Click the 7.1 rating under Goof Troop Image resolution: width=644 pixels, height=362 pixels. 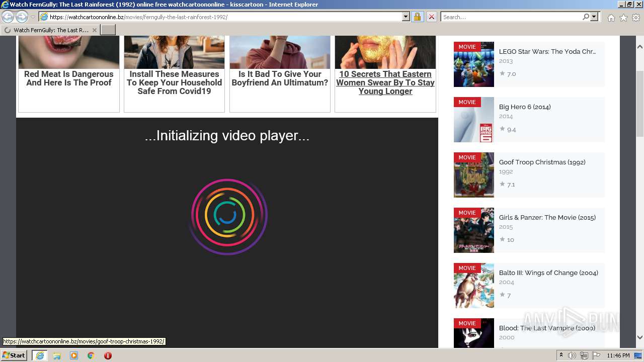pyautogui.click(x=508, y=185)
